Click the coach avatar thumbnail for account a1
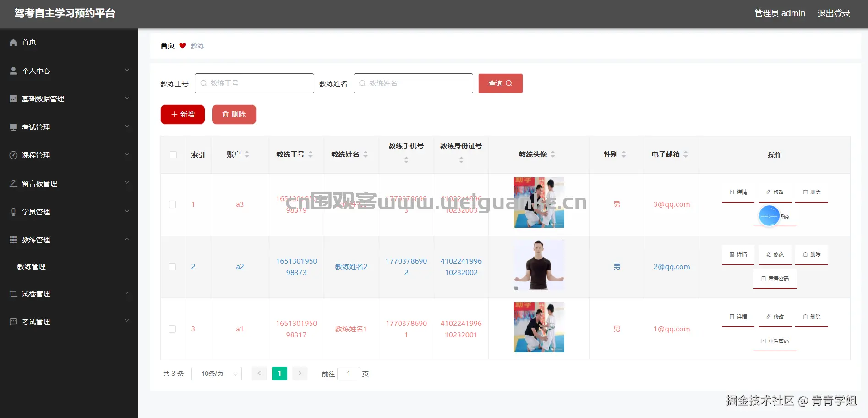 coord(539,327)
